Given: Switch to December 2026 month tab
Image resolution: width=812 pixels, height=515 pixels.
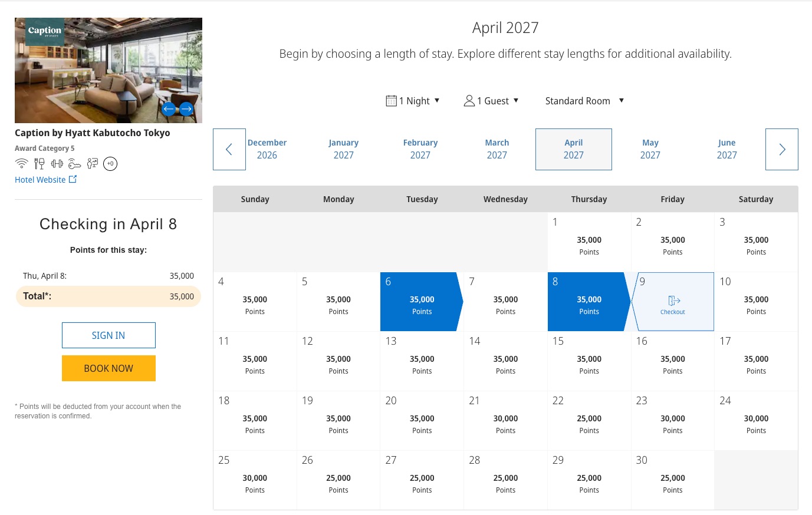Looking at the screenshot, I should [267, 149].
